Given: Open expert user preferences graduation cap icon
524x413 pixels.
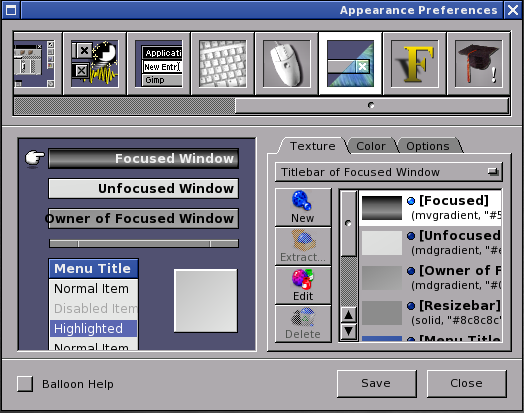Looking at the screenshot, I should 479,63.
